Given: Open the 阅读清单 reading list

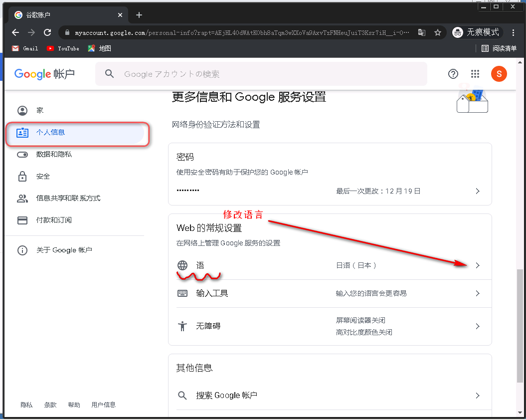Looking at the screenshot, I should tap(499, 48).
